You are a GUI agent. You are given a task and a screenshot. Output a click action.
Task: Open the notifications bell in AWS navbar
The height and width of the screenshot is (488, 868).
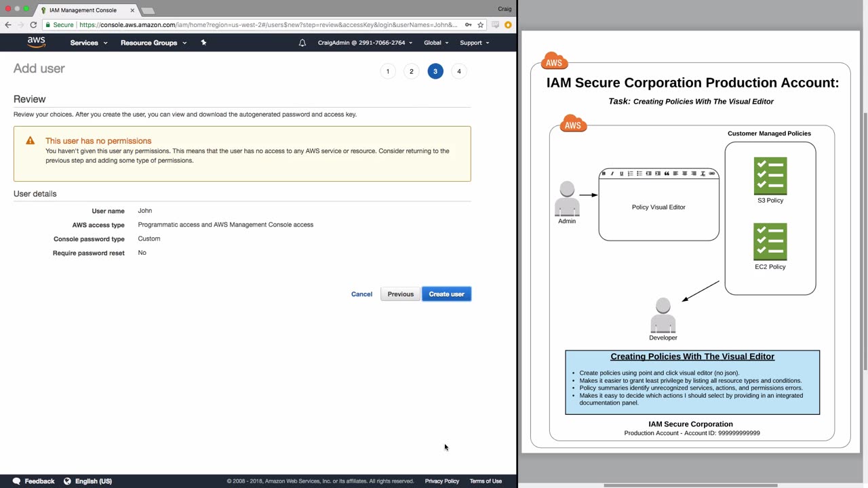(302, 43)
